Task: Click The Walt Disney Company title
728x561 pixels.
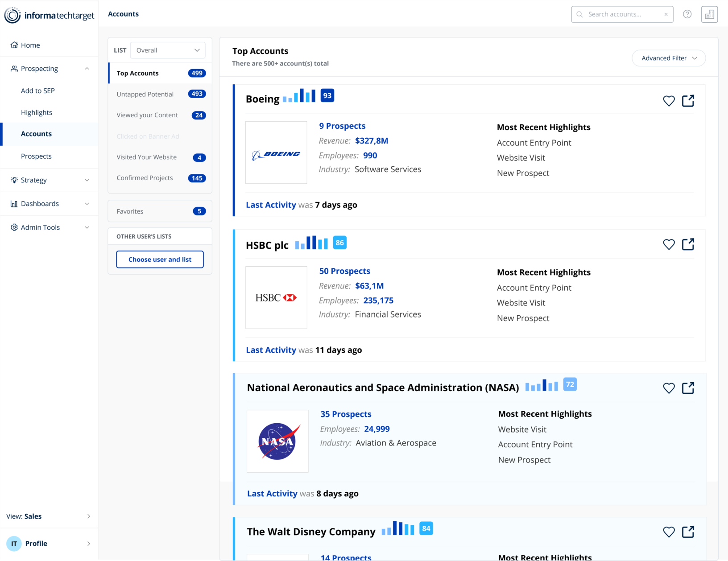Action: (311, 532)
